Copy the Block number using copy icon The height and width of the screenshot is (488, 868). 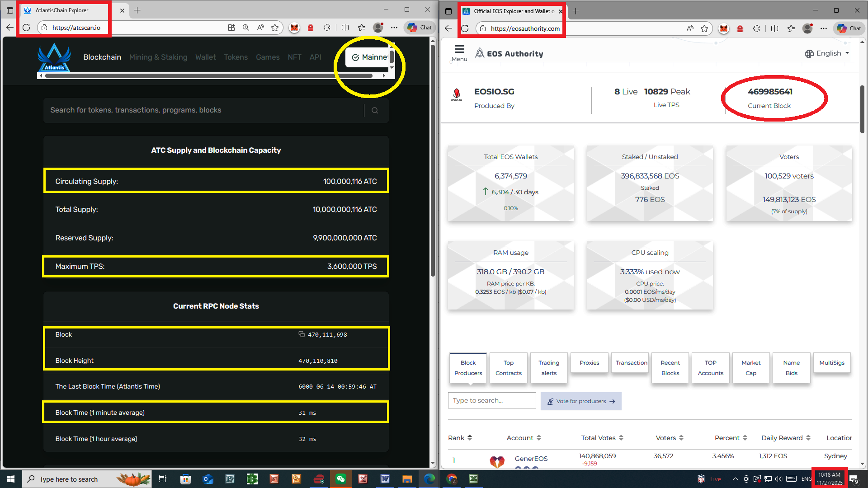(x=302, y=334)
